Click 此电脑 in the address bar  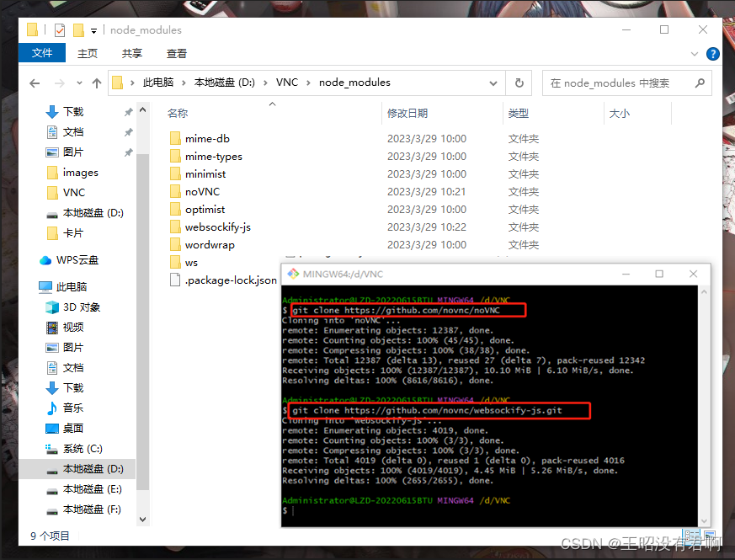pyautogui.click(x=158, y=83)
